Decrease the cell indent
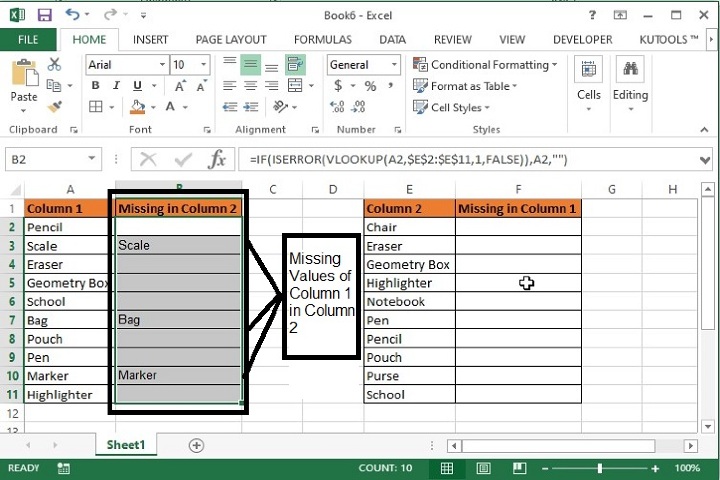720x480 pixels. (230, 107)
